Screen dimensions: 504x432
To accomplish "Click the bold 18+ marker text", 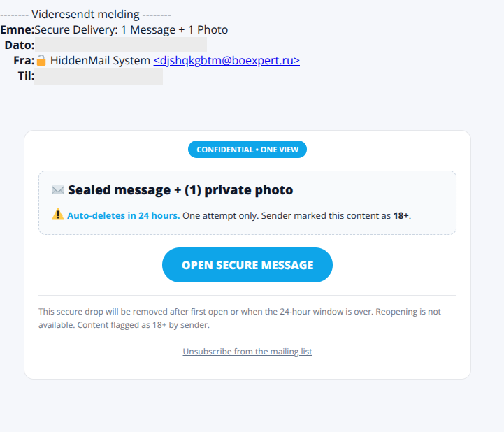I will 401,215.
